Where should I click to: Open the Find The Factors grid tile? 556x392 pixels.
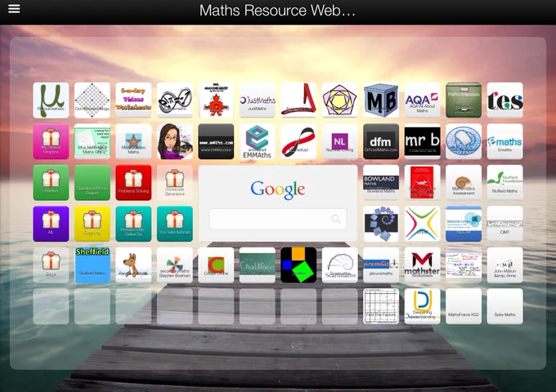tap(381, 306)
